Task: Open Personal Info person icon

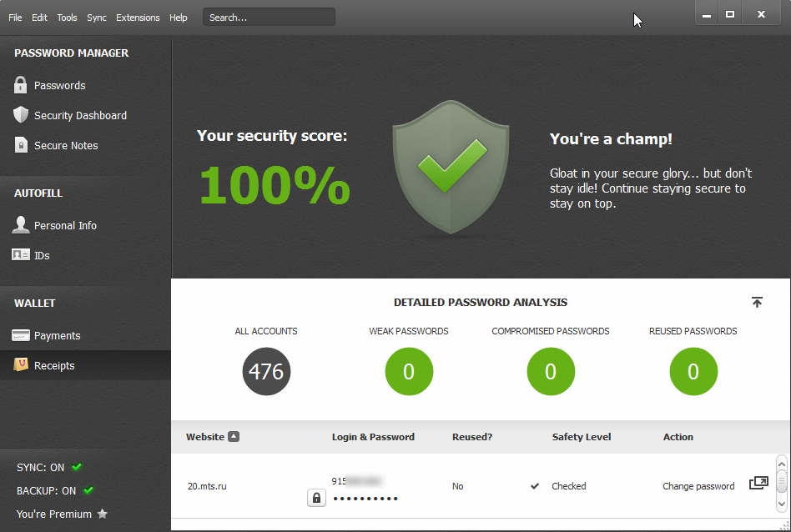Action: (21, 225)
